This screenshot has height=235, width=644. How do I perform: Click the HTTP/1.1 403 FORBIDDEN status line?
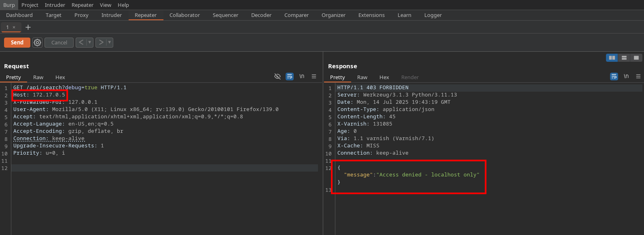(x=373, y=87)
